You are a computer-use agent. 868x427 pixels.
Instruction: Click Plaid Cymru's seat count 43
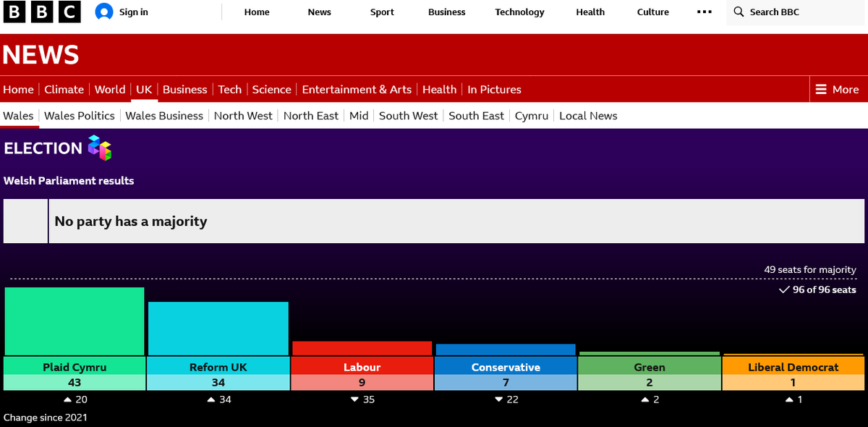[75, 383]
